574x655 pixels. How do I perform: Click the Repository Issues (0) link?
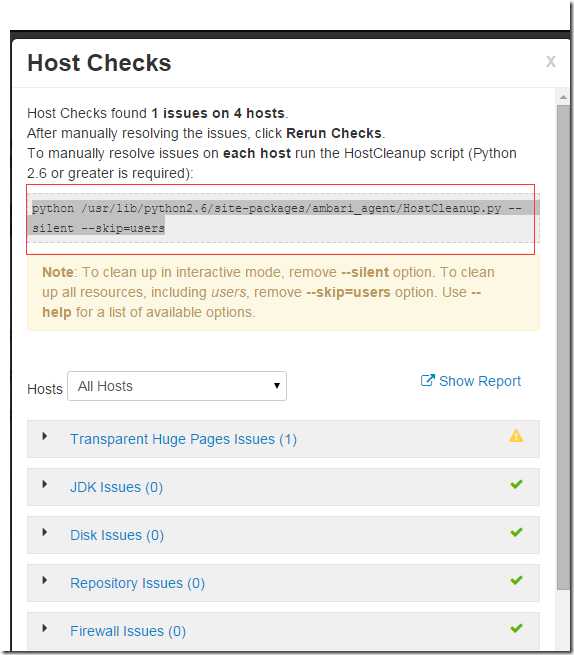pyautogui.click(x=137, y=584)
